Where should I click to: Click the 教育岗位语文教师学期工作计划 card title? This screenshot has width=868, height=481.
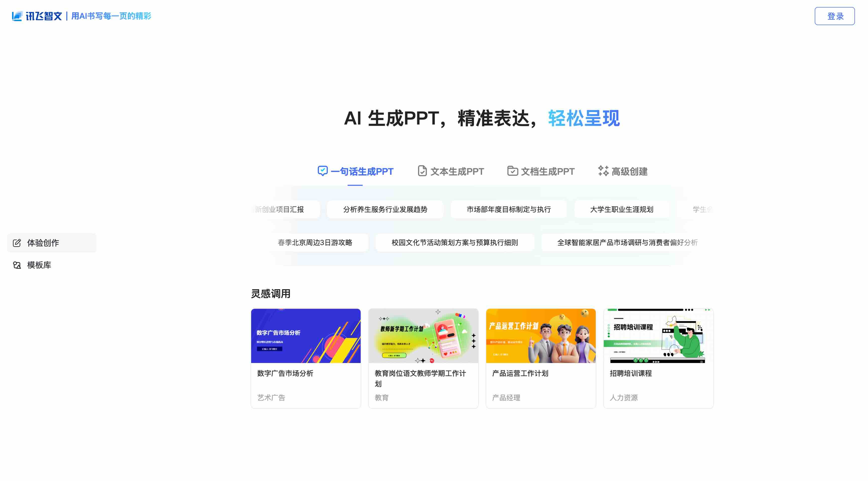tap(420, 379)
